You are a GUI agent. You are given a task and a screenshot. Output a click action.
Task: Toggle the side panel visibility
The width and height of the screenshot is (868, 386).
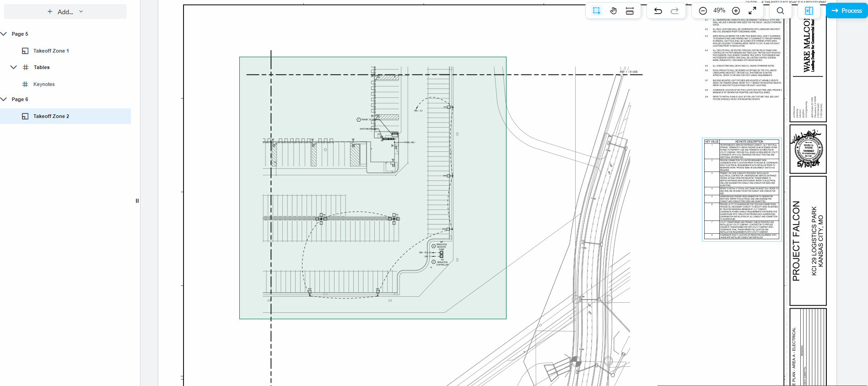(809, 11)
